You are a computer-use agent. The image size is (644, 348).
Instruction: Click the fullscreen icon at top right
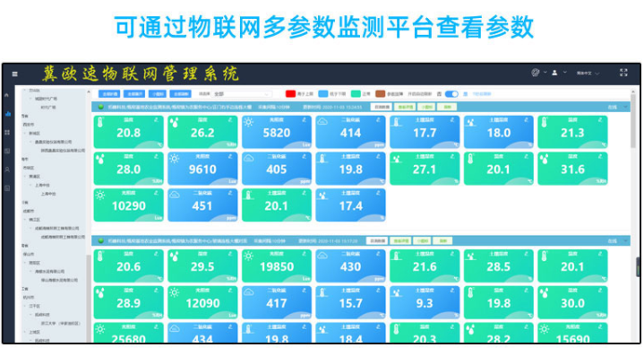623,73
